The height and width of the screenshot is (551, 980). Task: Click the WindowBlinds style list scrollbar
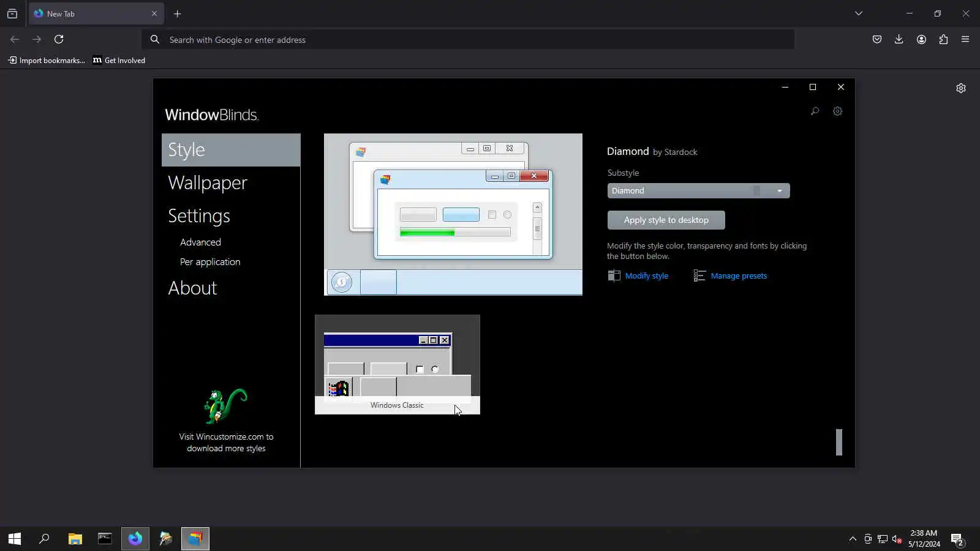(x=839, y=442)
